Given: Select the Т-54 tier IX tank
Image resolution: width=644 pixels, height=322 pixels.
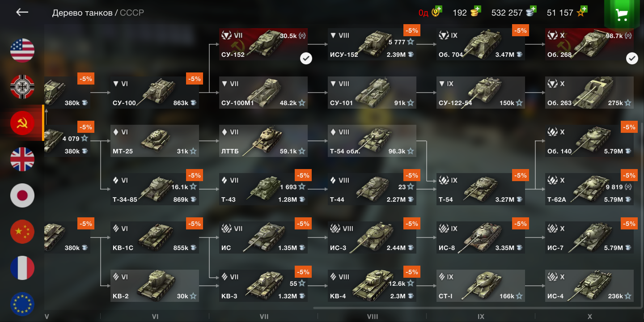Looking at the screenshot, I should pos(481,189).
